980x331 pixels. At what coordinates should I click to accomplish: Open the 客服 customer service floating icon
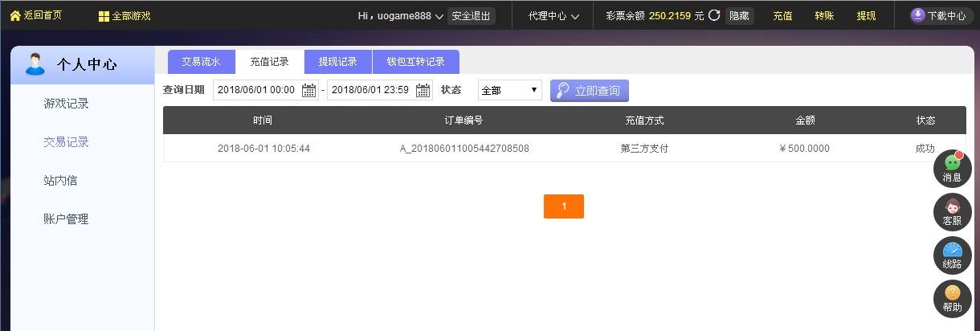[x=953, y=212]
